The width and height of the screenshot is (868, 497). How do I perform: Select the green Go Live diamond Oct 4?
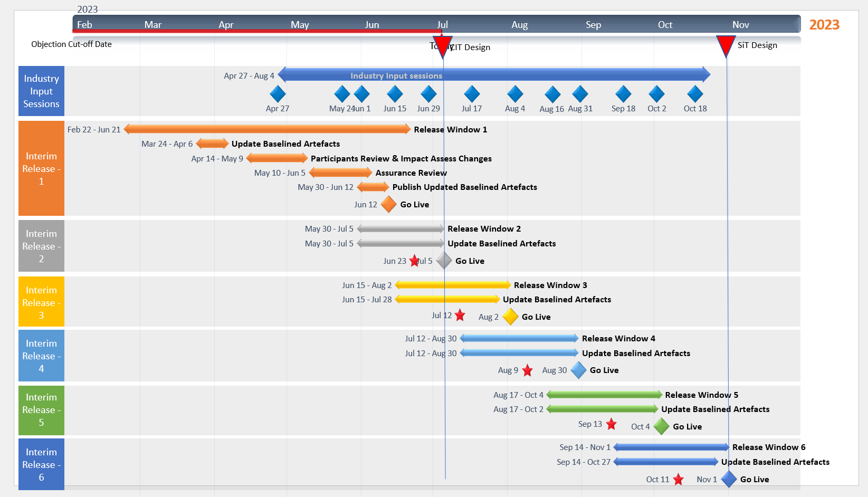(661, 426)
